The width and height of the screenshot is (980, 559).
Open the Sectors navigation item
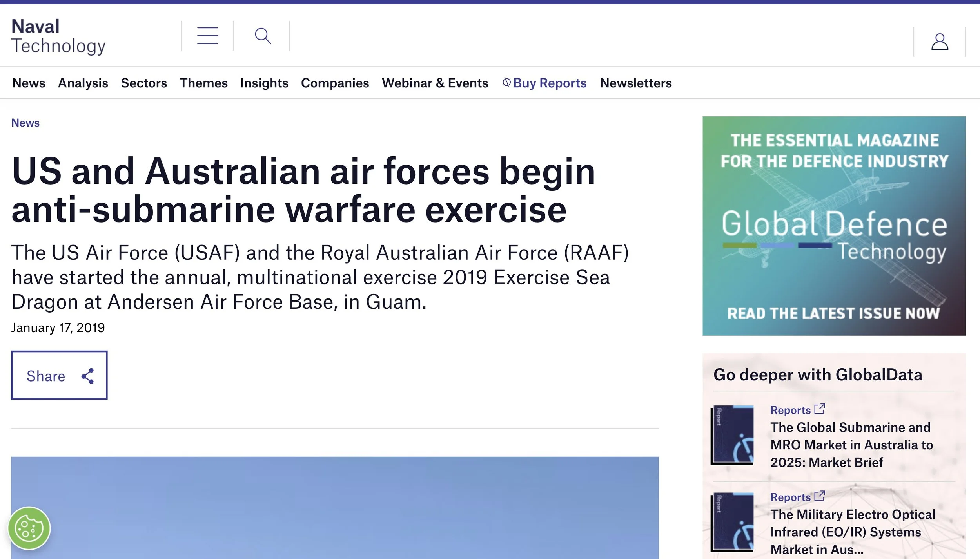point(144,83)
